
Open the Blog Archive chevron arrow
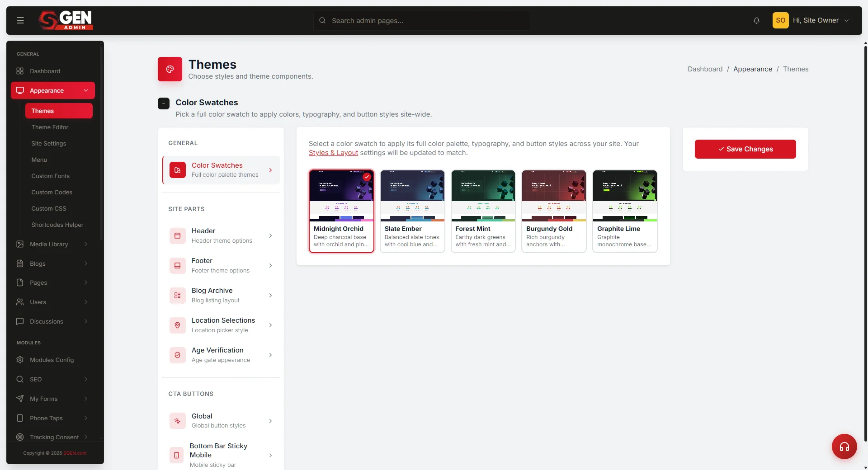pos(270,296)
